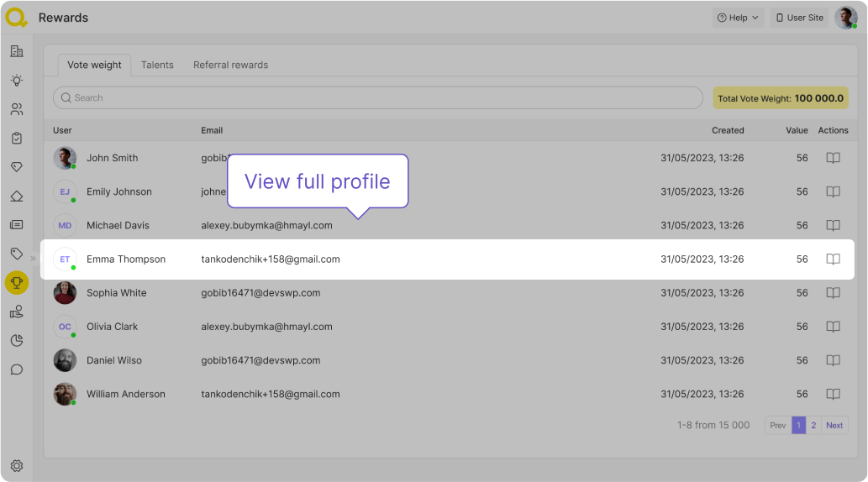
Task: Open the user avatar menu top right
Action: 845,18
